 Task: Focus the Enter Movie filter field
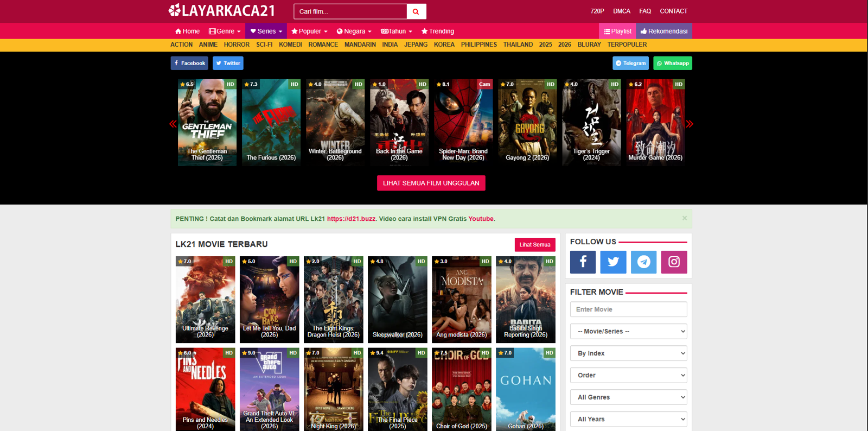(629, 309)
